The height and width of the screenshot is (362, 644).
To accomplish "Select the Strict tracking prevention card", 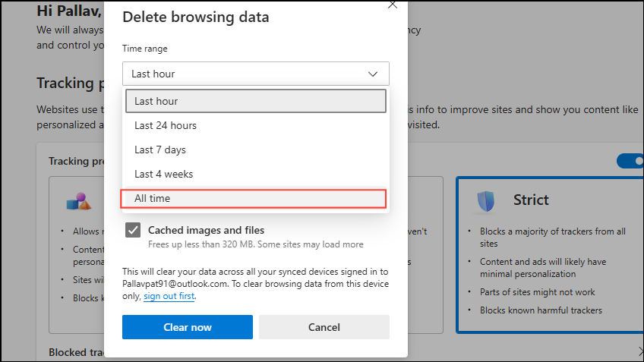I will 548,255.
